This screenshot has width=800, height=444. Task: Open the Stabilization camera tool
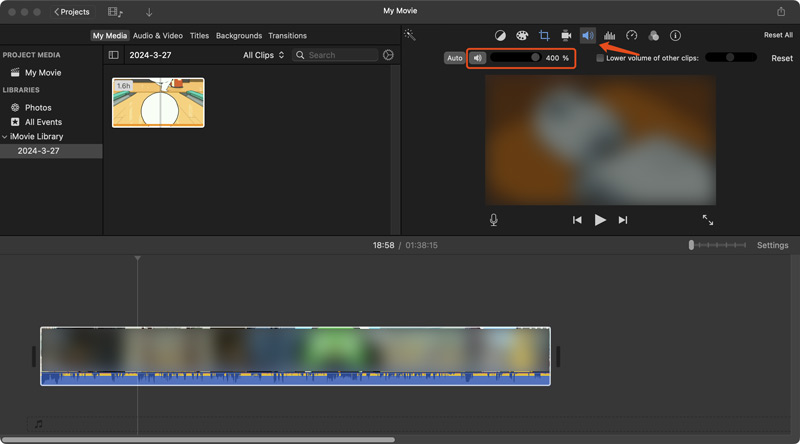(x=566, y=36)
